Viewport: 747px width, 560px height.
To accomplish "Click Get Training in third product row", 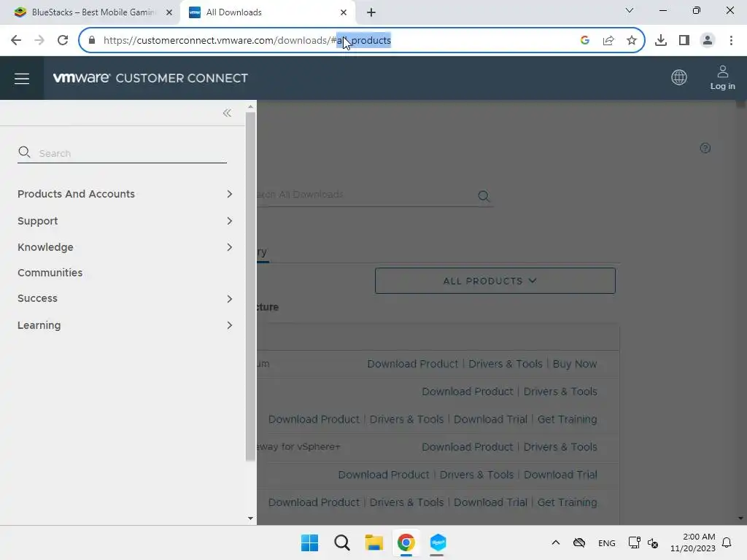I will coord(567,419).
